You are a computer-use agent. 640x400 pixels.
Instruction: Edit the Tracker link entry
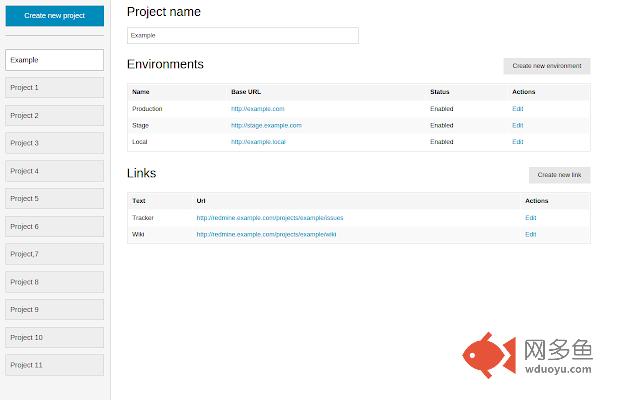(530, 218)
